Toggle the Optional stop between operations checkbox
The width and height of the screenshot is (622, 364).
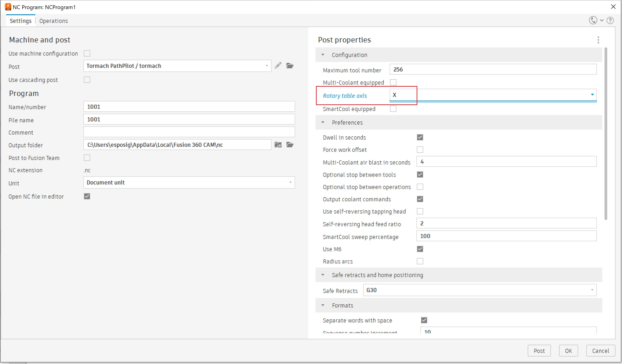420,187
